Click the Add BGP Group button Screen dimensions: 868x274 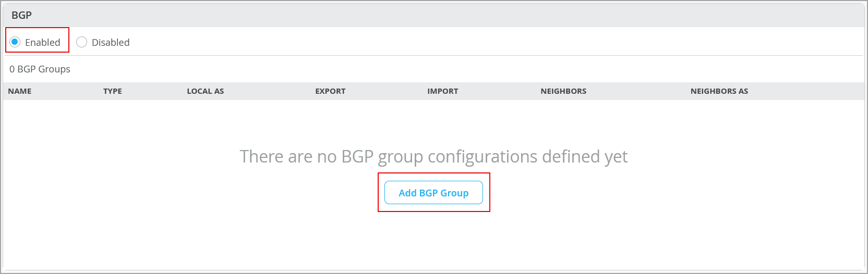(x=433, y=193)
